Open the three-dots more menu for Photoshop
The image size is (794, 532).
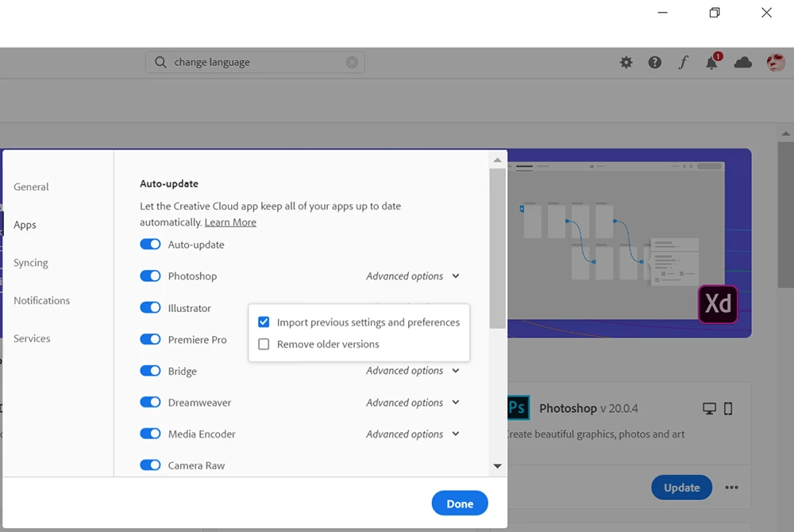pyautogui.click(x=731, y=488)
